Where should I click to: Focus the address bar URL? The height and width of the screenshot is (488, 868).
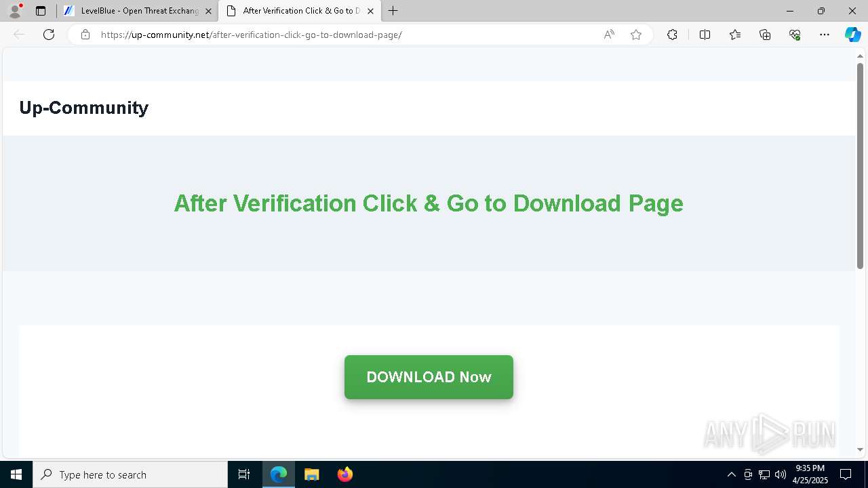click(x=252, y=35)
